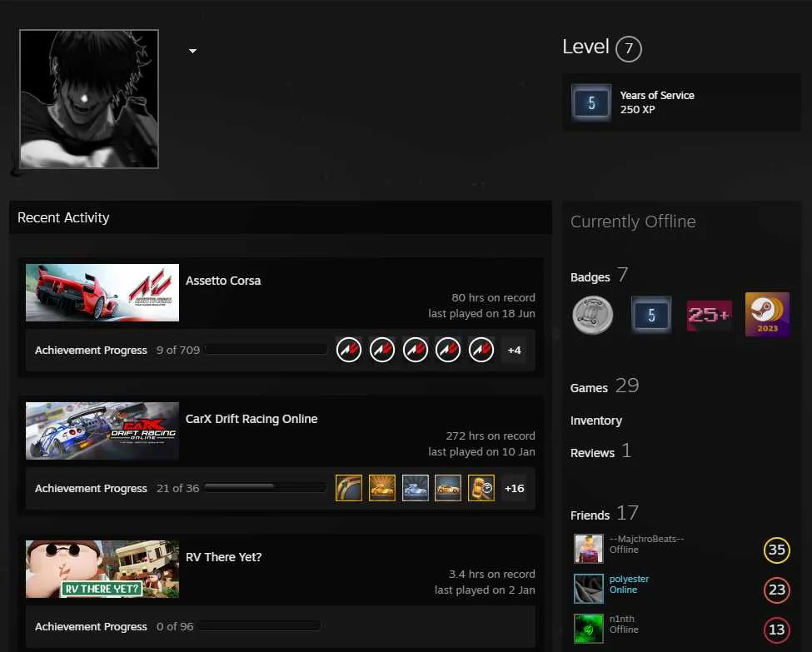
Task: Click the Steam 2023 badge
Action: coord(768,315)
